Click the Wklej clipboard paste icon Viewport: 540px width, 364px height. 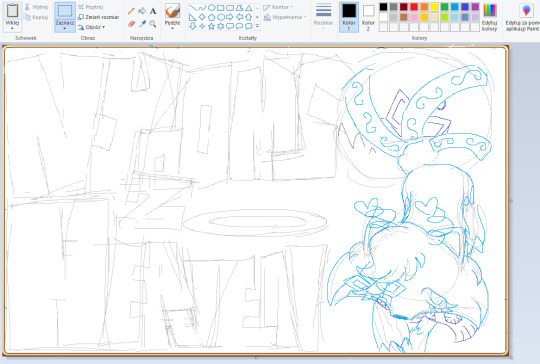(x=12, y=11)
